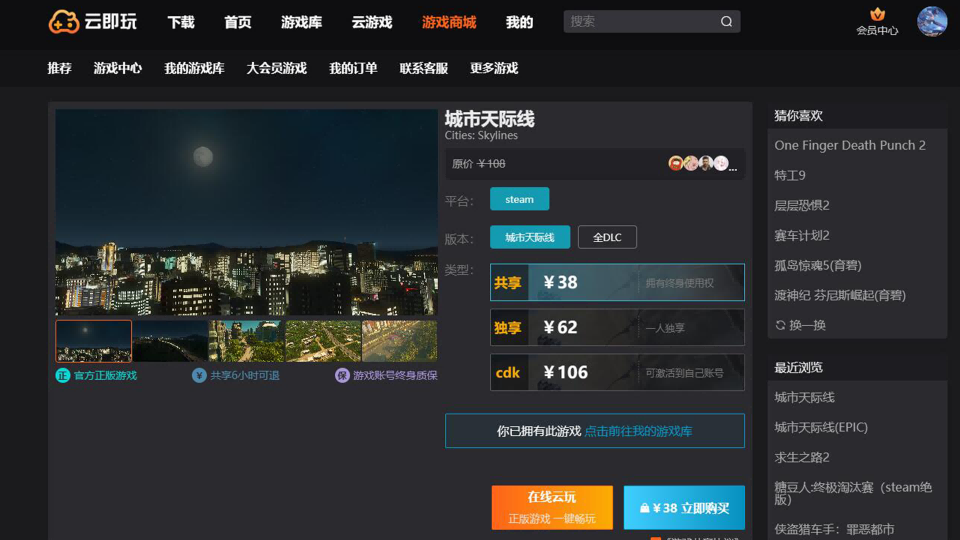Viewport: 960px width, 540px height.
Task: Switch to the 大会员游戏 tab
Action: 276,68
